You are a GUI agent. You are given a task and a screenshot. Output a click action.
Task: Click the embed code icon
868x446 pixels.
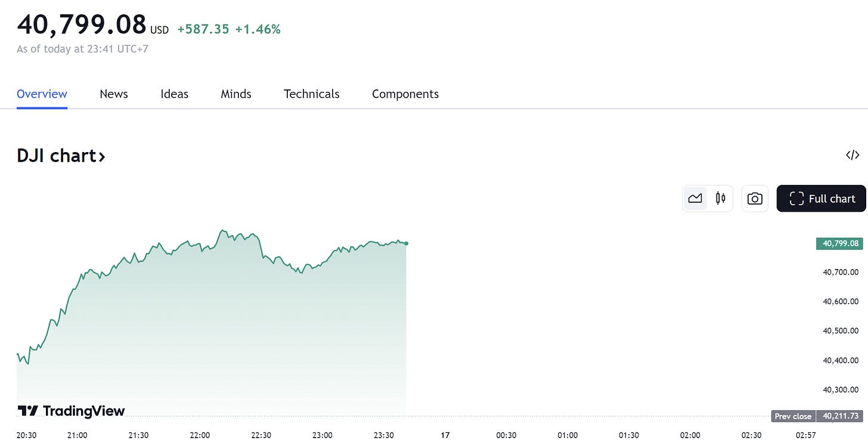pos(852,155)
